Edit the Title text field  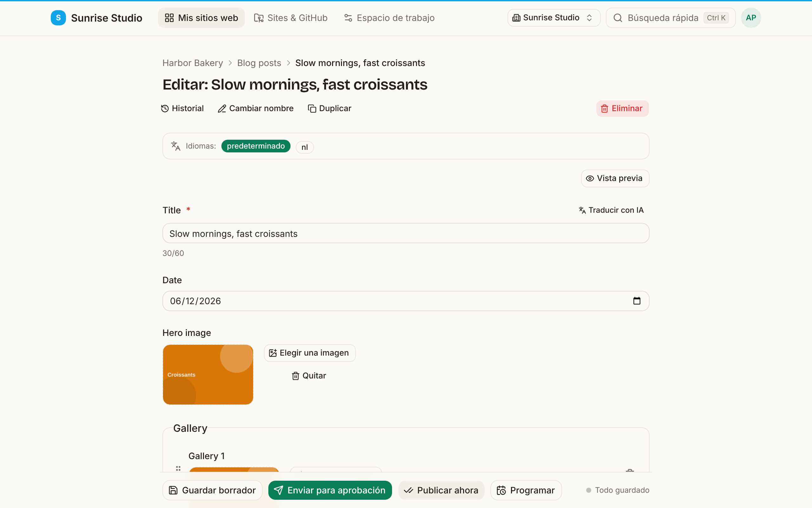[406, 233]
